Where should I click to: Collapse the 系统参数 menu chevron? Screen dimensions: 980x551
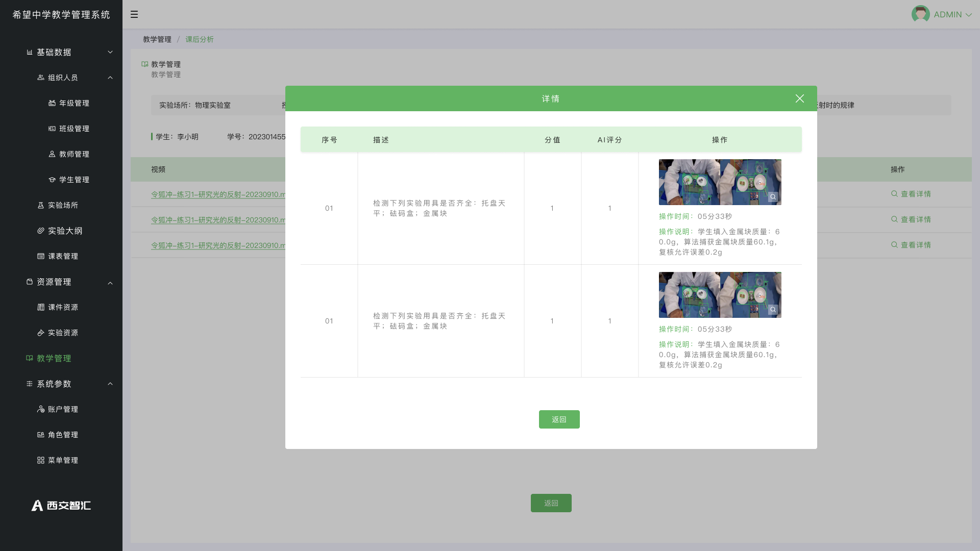(x=110, y=384)
